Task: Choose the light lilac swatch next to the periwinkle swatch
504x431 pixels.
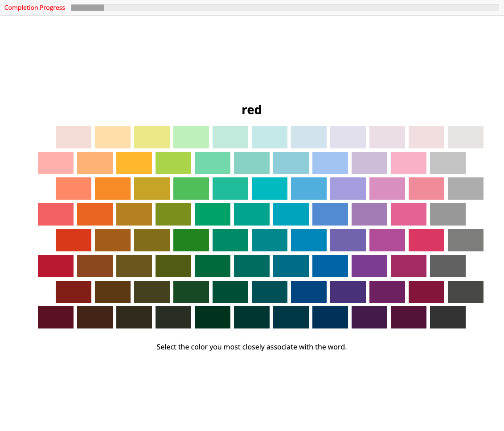Action: pyautogui.click(x=369, y=163)
